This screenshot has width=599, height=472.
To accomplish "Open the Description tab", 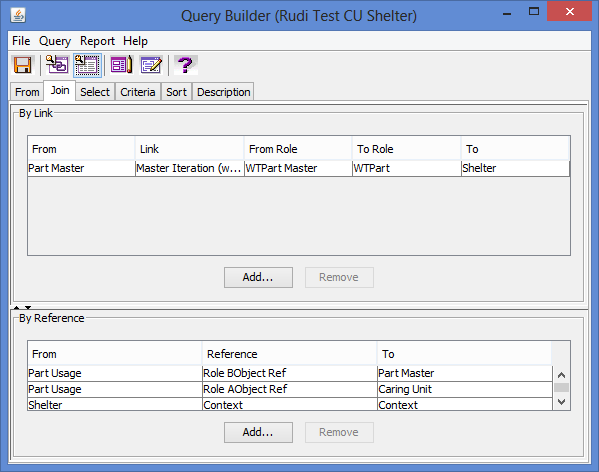I will coord(223,92).
